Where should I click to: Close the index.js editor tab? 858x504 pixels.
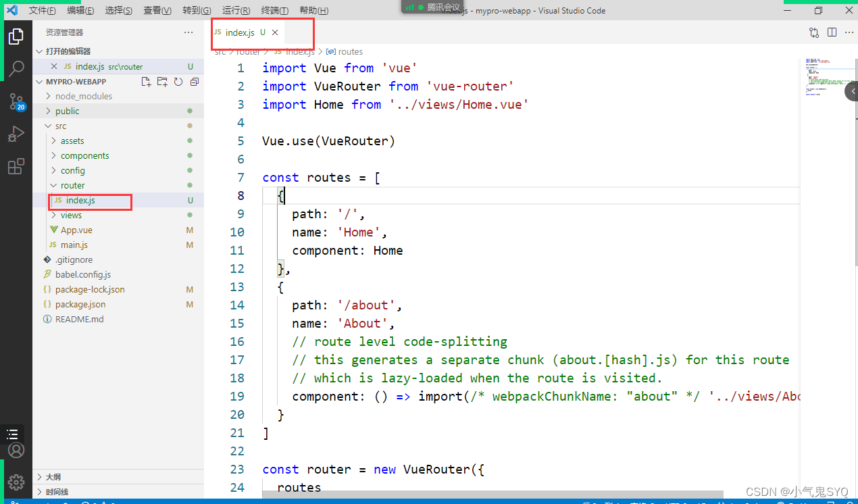pos(275,32)
